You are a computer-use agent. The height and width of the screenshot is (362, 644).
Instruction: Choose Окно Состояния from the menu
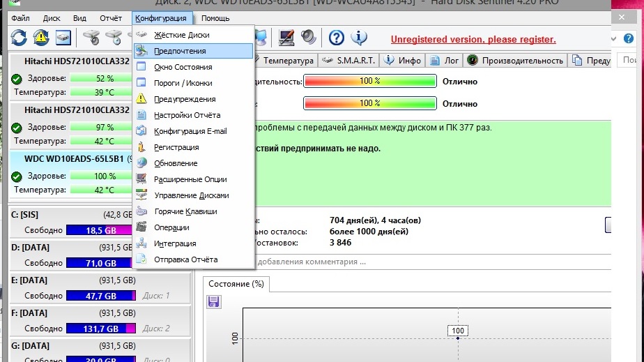pos(193,67)
